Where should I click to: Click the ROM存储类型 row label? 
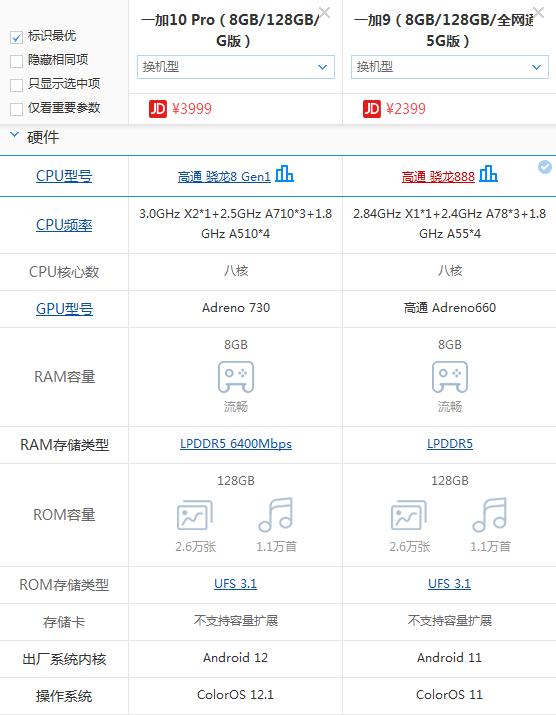click(64, 585)
